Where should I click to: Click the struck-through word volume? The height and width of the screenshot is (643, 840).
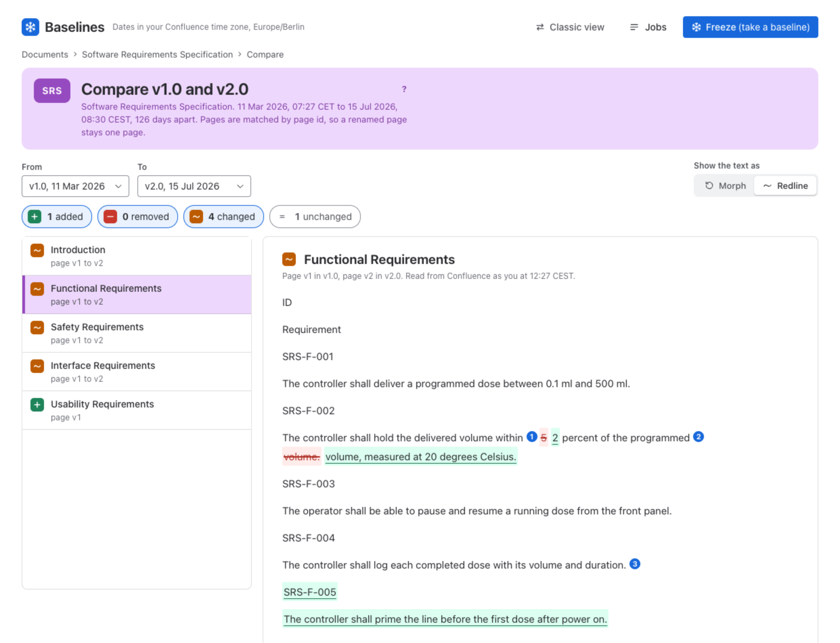[302, 457]
